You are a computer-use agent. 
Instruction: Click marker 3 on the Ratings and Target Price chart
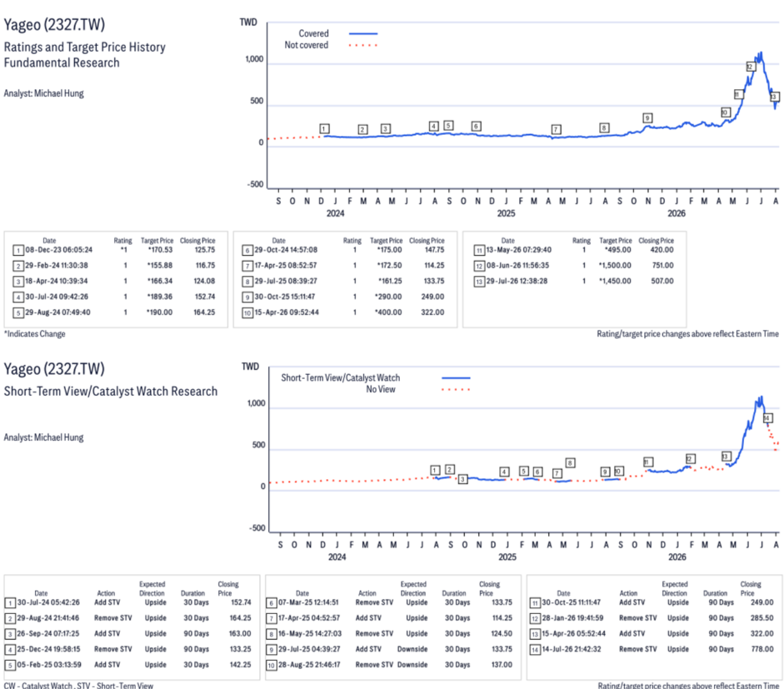tap(386, 129)
